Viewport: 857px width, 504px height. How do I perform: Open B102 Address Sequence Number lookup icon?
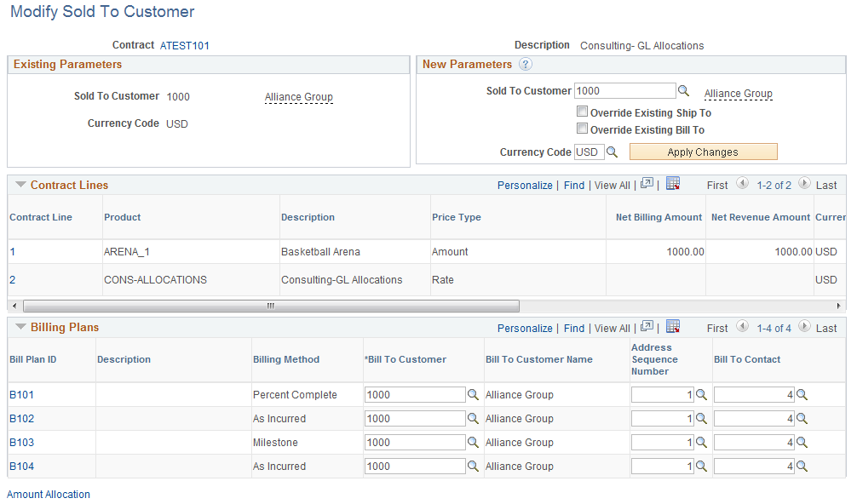[x=701, y=418]
